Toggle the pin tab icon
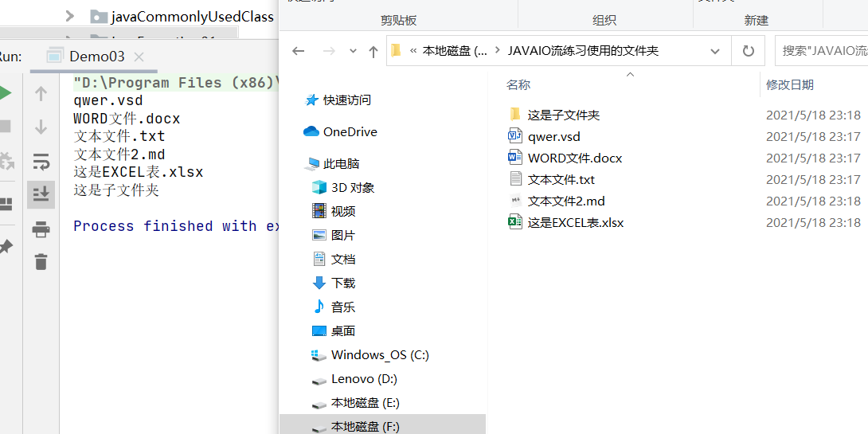Screen dimensions: 868x434 5,246
